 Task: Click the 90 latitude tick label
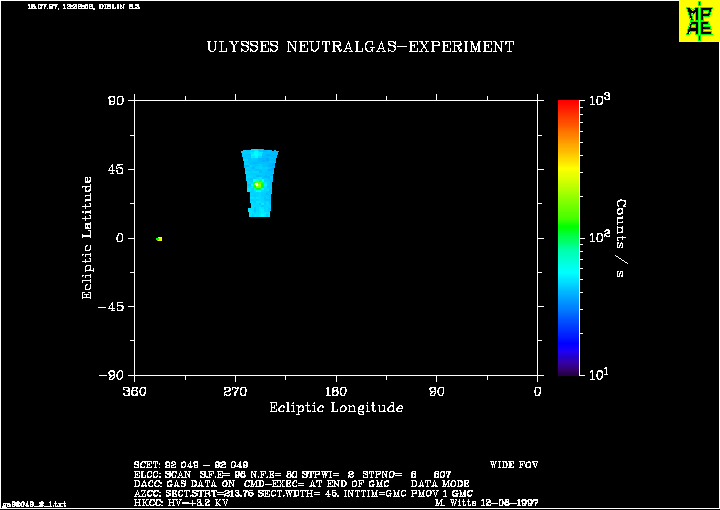tap(117, 101)
